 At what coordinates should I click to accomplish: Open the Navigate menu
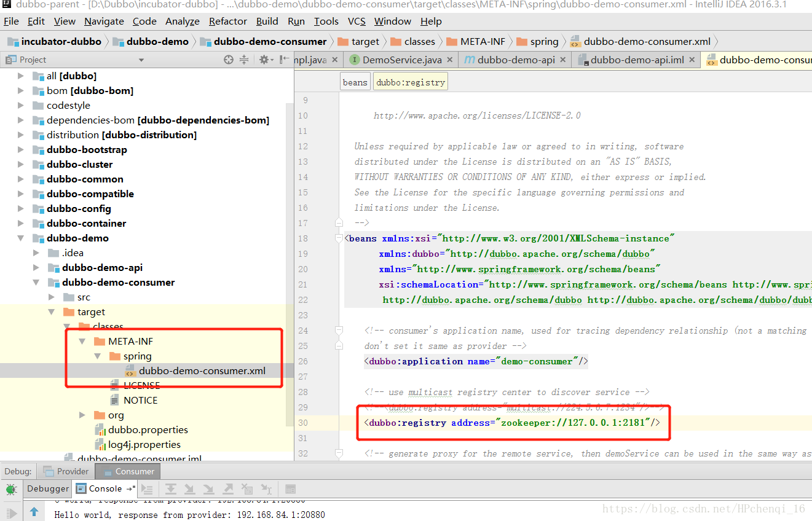pyautogui.click(x=104, y=21)
